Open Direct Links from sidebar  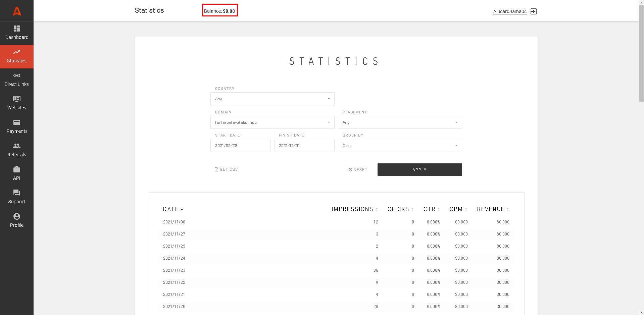(x=17, y=80)
